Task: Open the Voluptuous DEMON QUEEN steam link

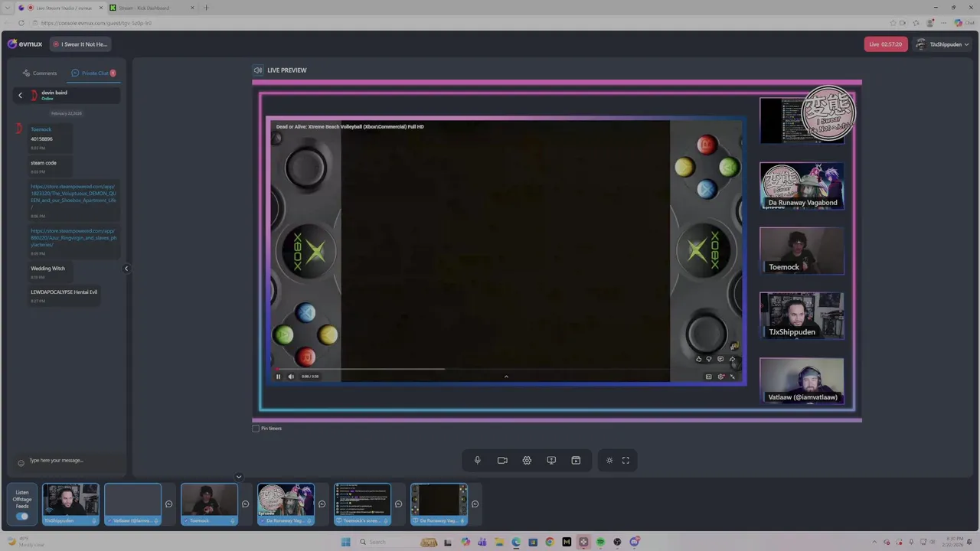Action: click(x=73, y=197)
